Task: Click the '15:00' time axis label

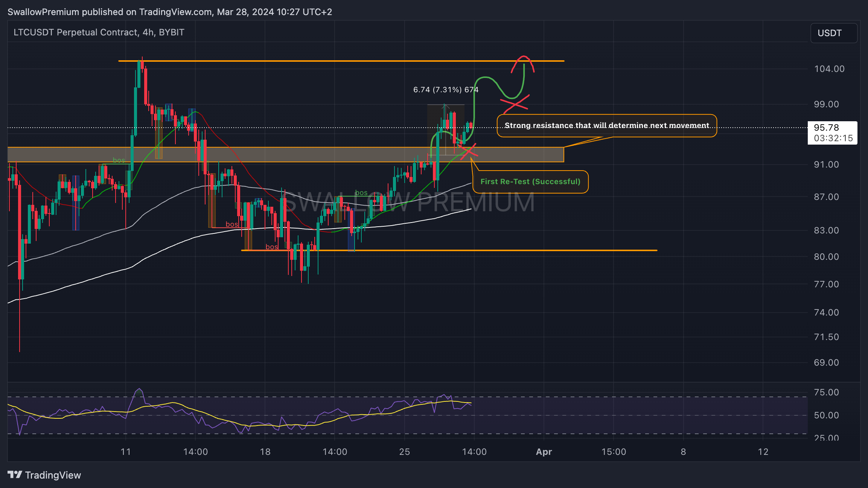Action: click(x=614, y=452)
